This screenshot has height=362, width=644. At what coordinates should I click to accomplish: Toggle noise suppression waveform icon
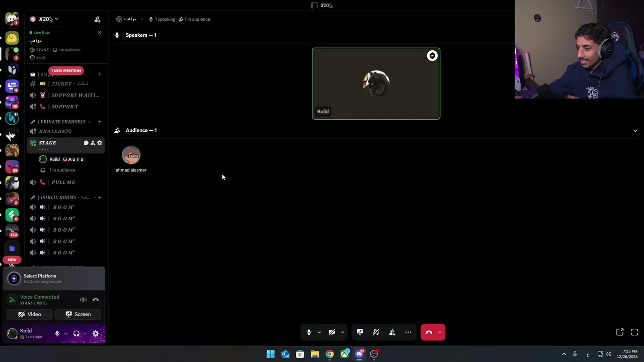[x=84, y=300]
